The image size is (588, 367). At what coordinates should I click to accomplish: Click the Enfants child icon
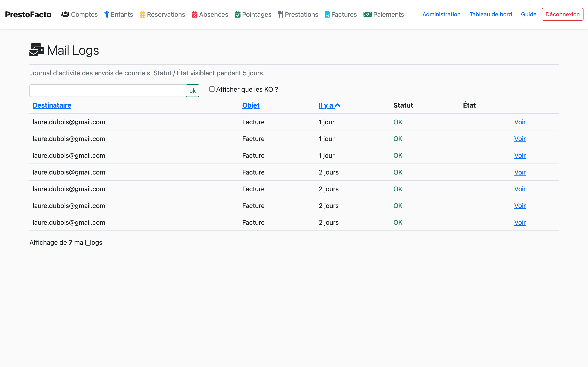(x=107, y=14)
